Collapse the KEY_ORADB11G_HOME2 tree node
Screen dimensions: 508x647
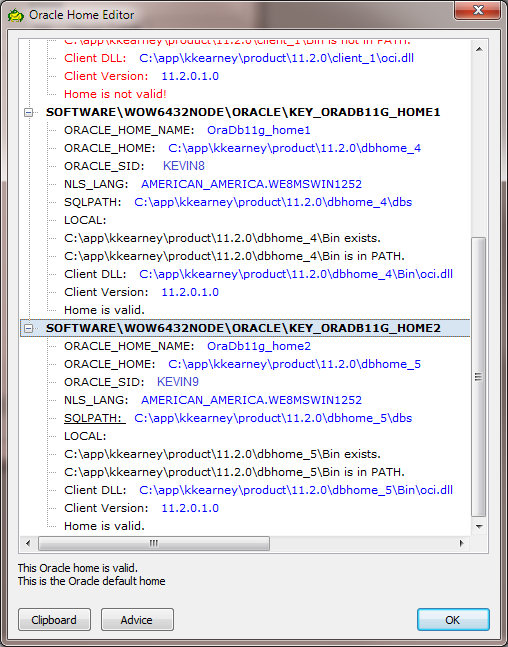28,328
